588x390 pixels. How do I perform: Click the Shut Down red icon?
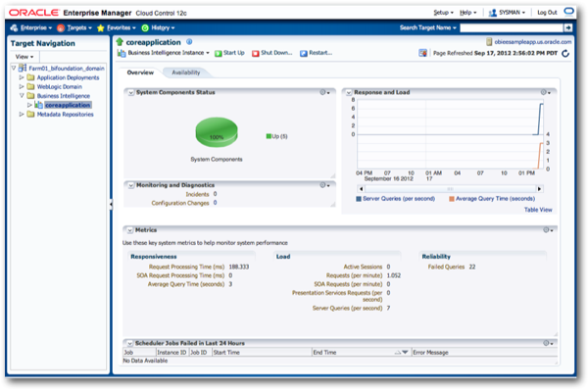click(256, 53)
